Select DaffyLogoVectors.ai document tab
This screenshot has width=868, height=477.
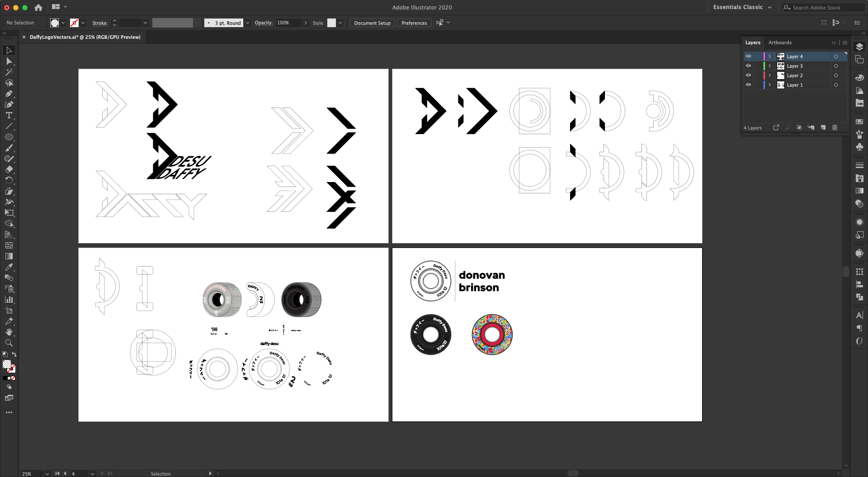tap(85, 37)
